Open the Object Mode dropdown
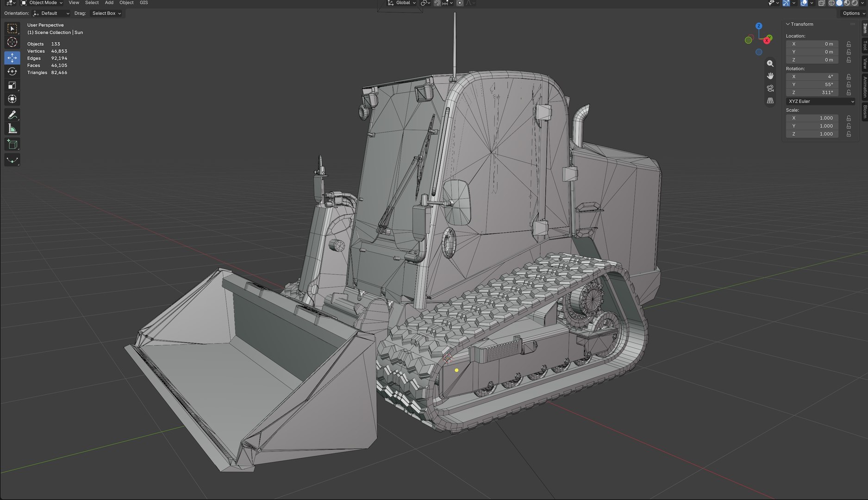 tap(42, 3)
